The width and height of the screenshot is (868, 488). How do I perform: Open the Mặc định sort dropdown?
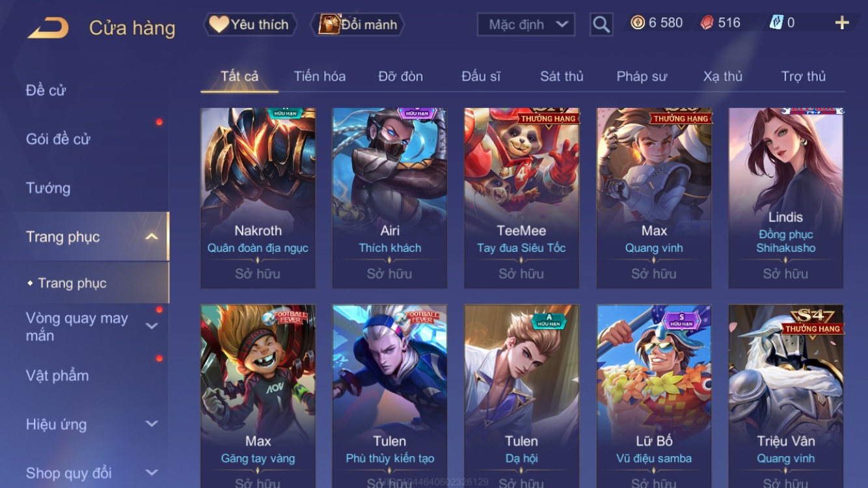tap(526, 25)
